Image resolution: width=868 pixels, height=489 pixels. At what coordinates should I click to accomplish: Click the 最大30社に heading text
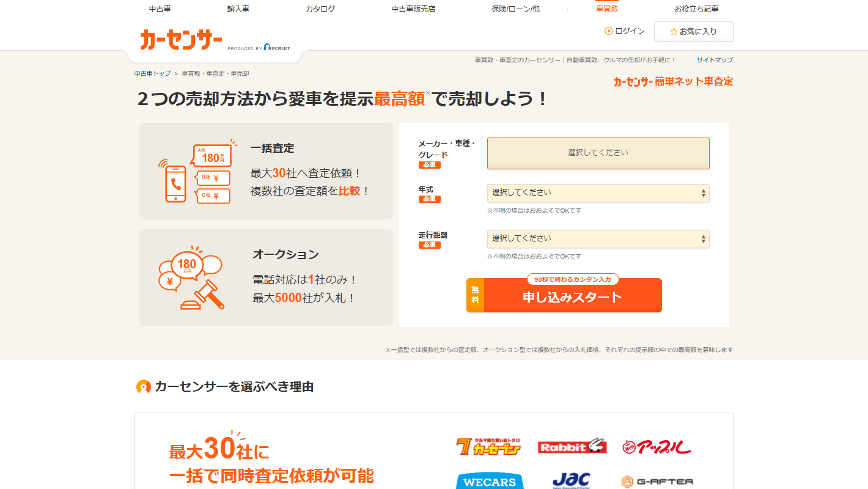click(x=219, y=449)
